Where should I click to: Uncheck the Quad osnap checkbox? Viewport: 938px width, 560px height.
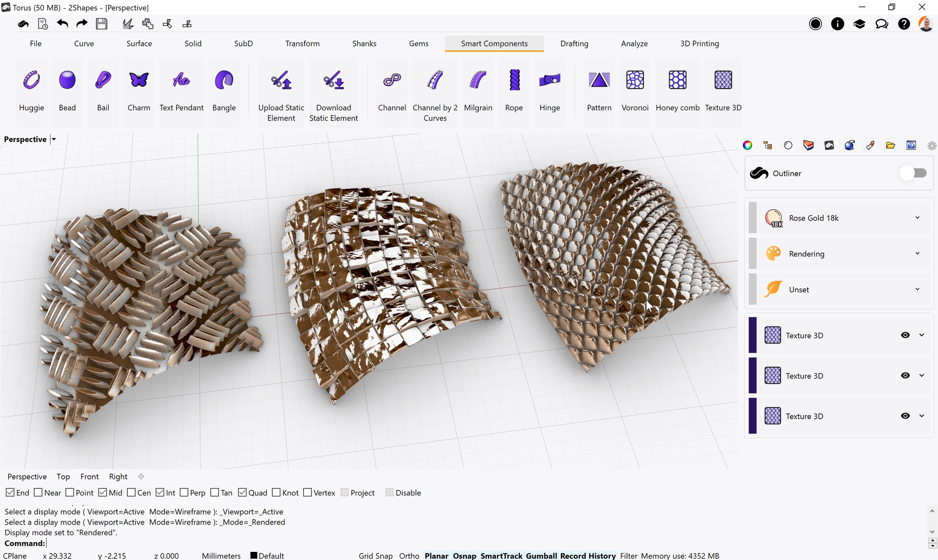point(242,492)
